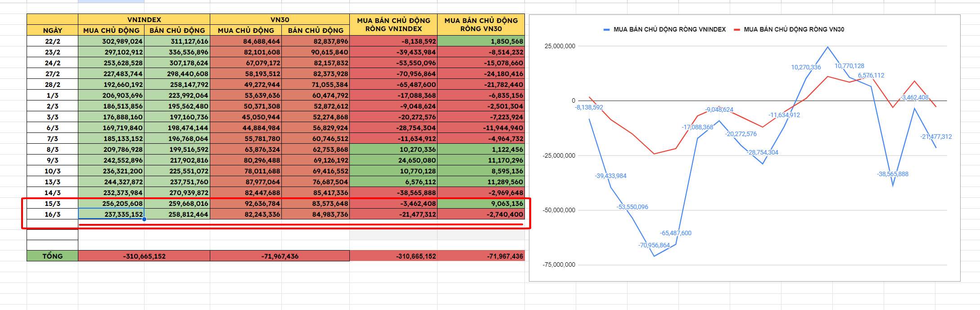The width and height of the screenshot is (980, 310).
Task: Select the date cell 1/3
Action: pos(52,95)
